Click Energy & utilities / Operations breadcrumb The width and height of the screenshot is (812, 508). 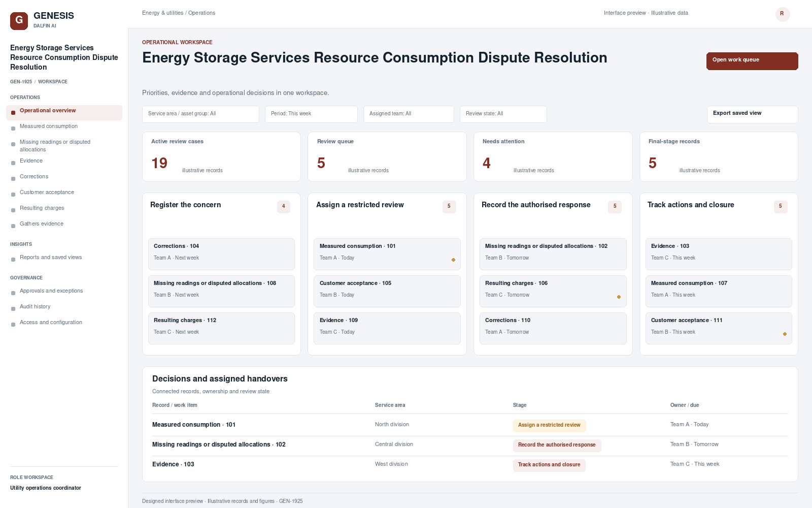(x=179, y=13)
